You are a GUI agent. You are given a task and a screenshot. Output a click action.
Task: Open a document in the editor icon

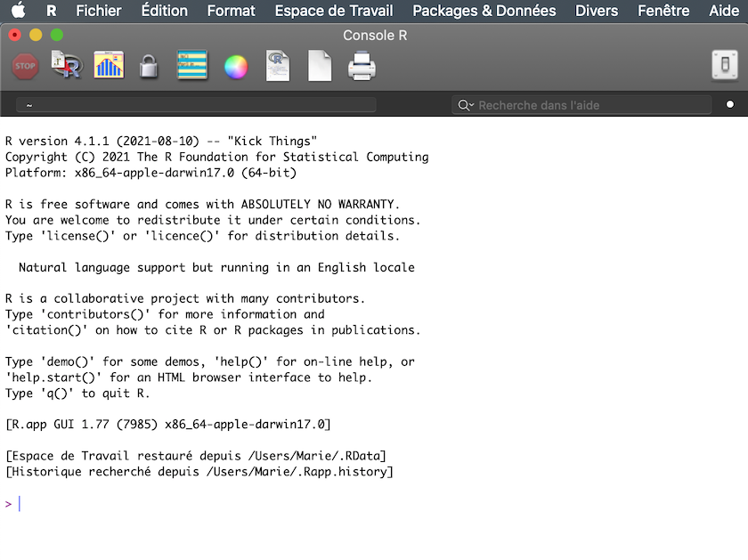click(x=278, y=66)
